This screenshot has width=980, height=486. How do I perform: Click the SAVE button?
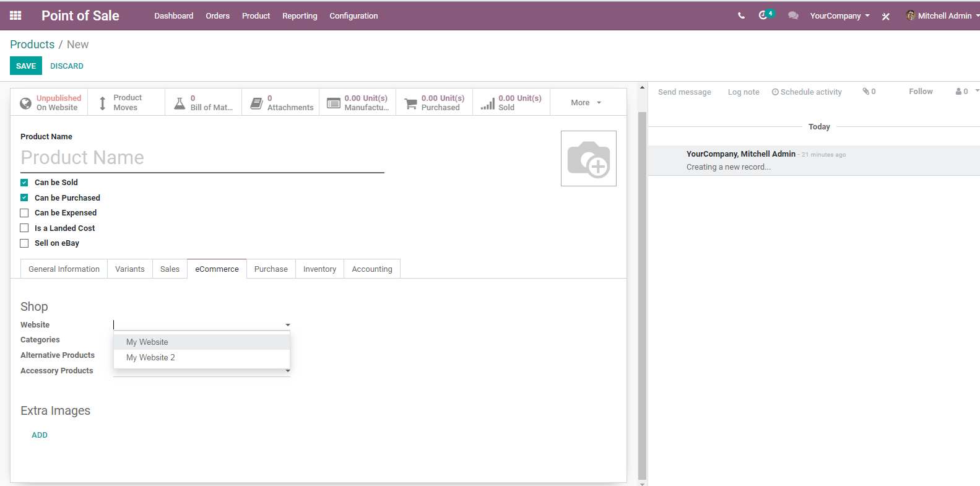[x=26, y=66]
